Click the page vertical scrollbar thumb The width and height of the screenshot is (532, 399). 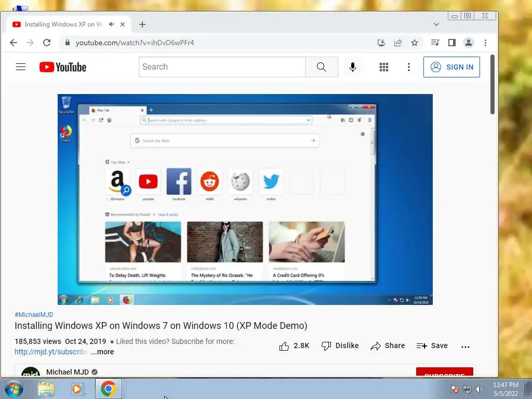(x=493, y=85)
